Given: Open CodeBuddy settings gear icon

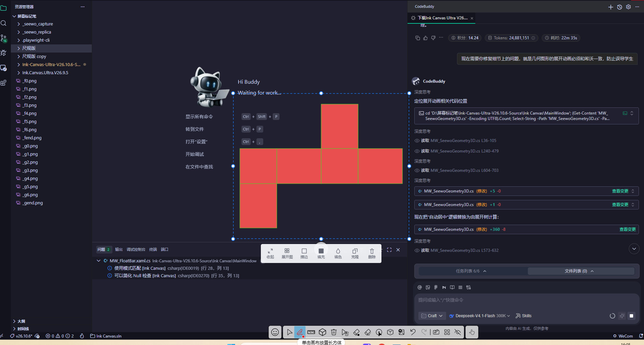Looking at the screenshot, I should 628,7.
